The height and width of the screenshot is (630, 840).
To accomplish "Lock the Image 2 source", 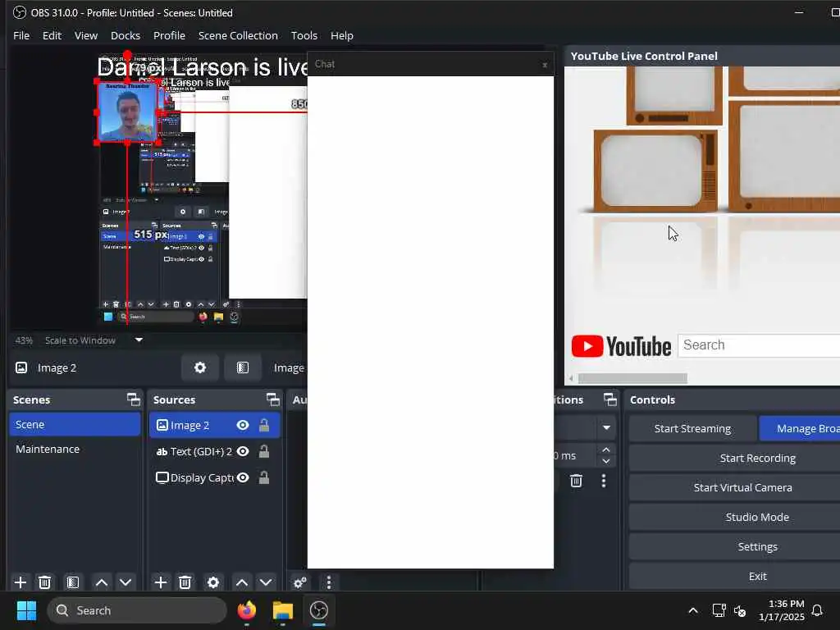I will click(264, 426).
